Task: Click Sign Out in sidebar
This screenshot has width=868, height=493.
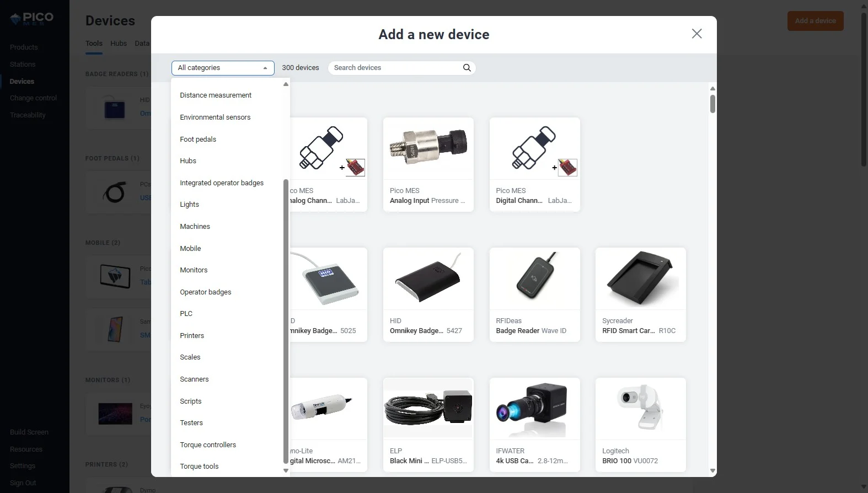Action: [x=23, y=483]
